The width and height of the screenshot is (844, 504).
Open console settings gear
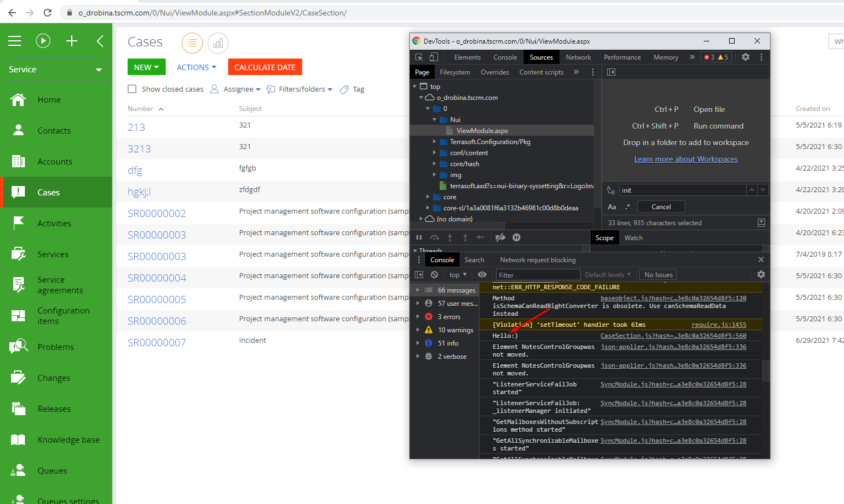[x=761, y=274]
